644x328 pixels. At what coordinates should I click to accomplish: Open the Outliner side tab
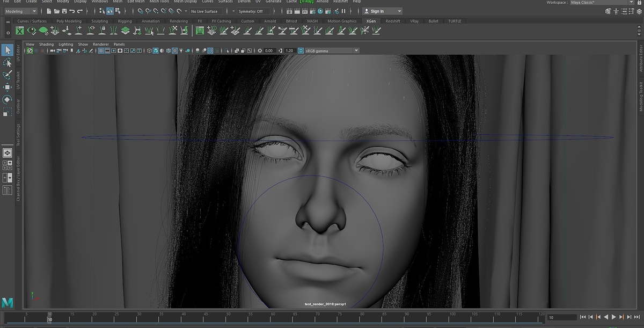click(x=17, y=106)
